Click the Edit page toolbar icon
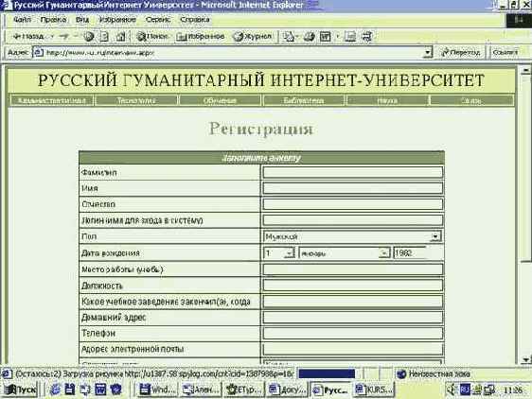Screen dimensions: 532x399 point(326,36)
